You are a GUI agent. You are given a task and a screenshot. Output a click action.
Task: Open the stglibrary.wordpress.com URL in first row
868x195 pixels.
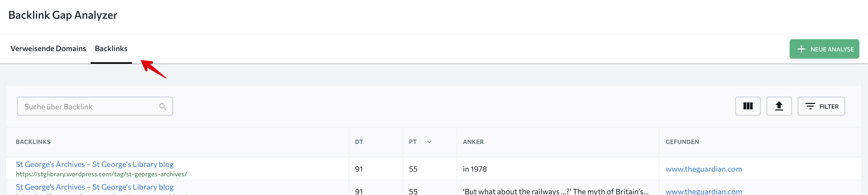coord(101,174)
